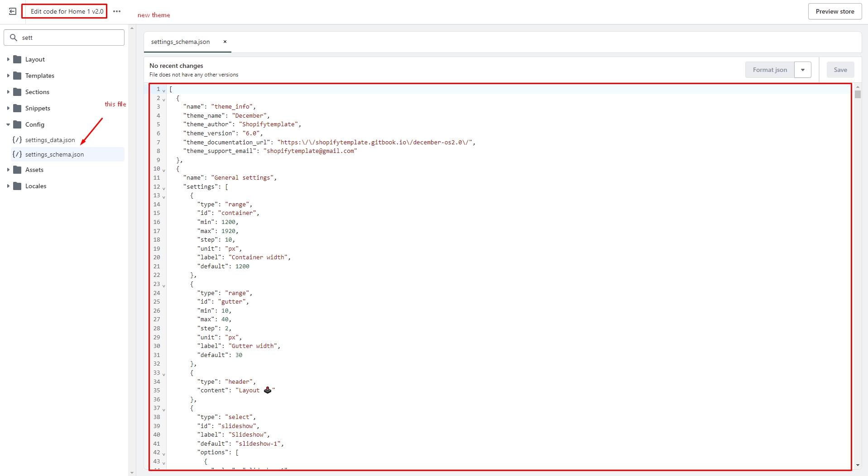Click the search magnifier icon

[x=14, y=38]
